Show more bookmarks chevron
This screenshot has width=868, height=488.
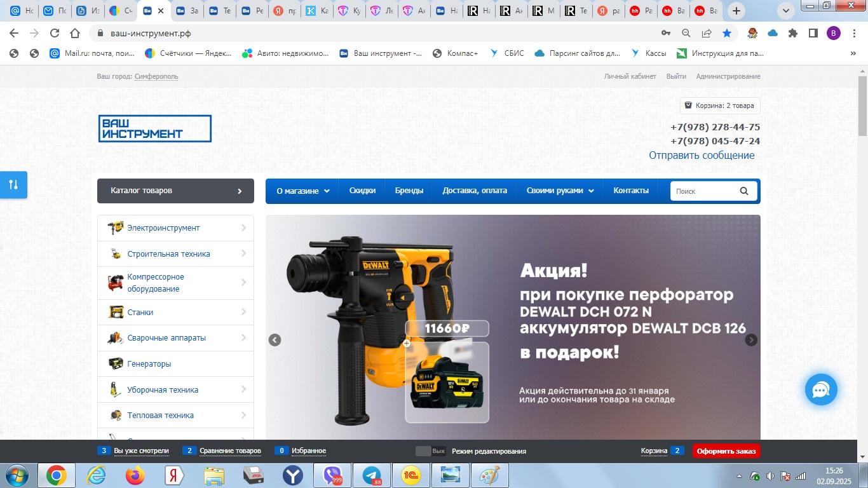pyautogui.click(x=853, y=53)
